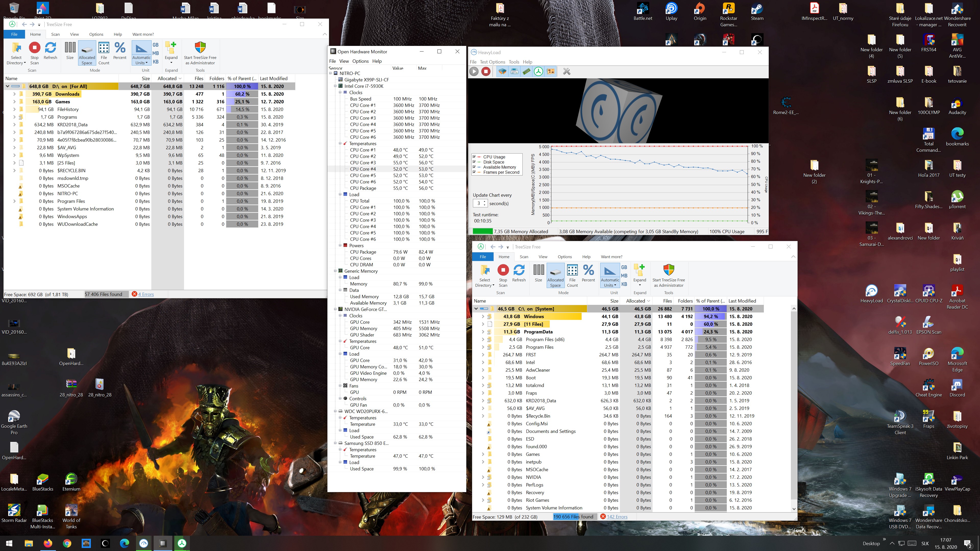The image size is (980, 551).
Task: Click Refresh in D: drive TreeSize window
Action: pos(50,51)
